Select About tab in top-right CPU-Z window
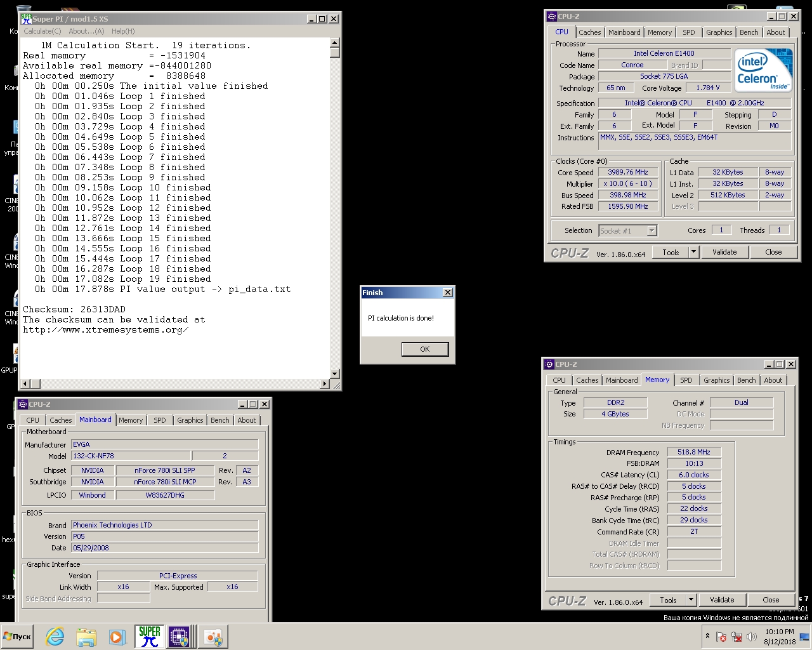812x650 pixels. (x=776, y=32)
